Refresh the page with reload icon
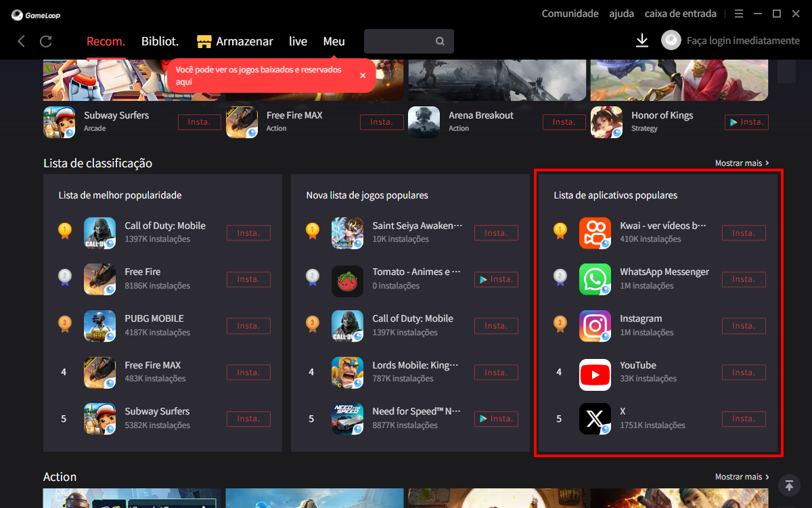Viewport: 812px width, 508px height. tap(46, 41)
